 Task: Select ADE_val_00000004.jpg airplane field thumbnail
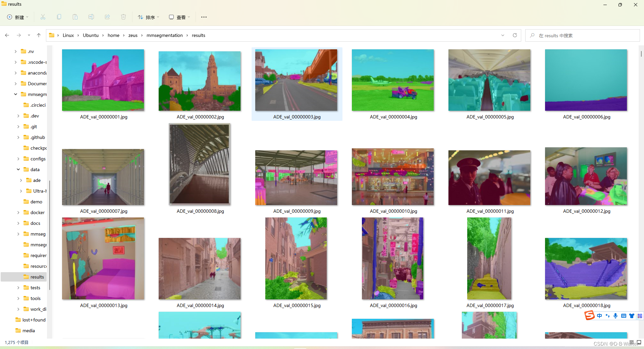[x=393, y=80]
